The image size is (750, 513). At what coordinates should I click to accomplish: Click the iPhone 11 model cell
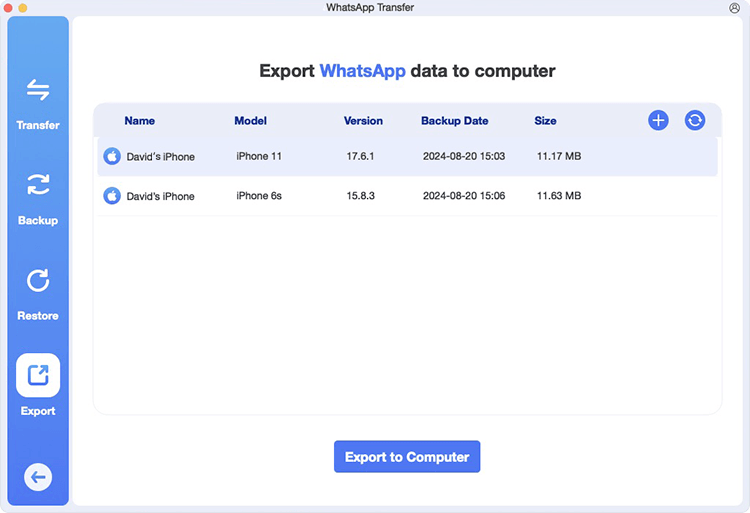tap(259, 156)
